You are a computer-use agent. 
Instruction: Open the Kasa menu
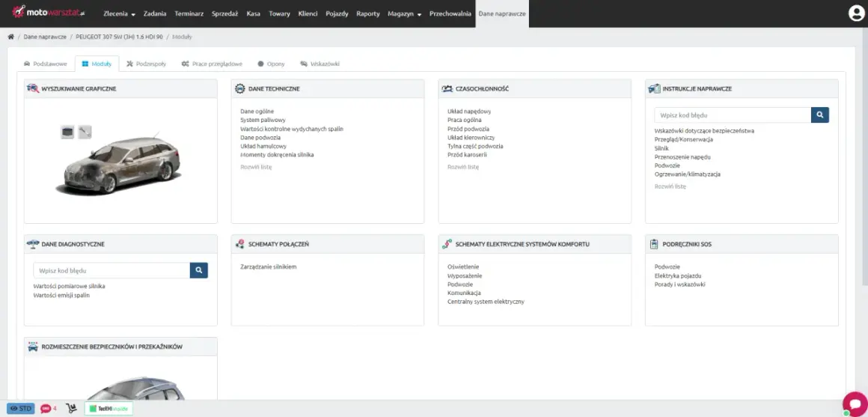coord(254,13)
